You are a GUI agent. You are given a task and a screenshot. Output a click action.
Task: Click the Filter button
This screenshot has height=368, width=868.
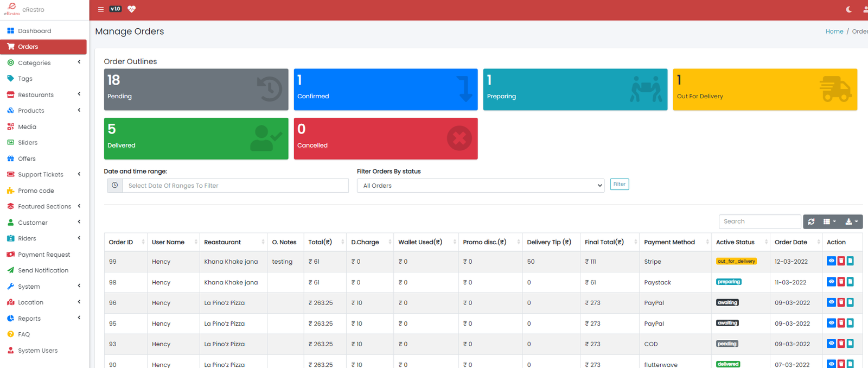tap(620, 185)
